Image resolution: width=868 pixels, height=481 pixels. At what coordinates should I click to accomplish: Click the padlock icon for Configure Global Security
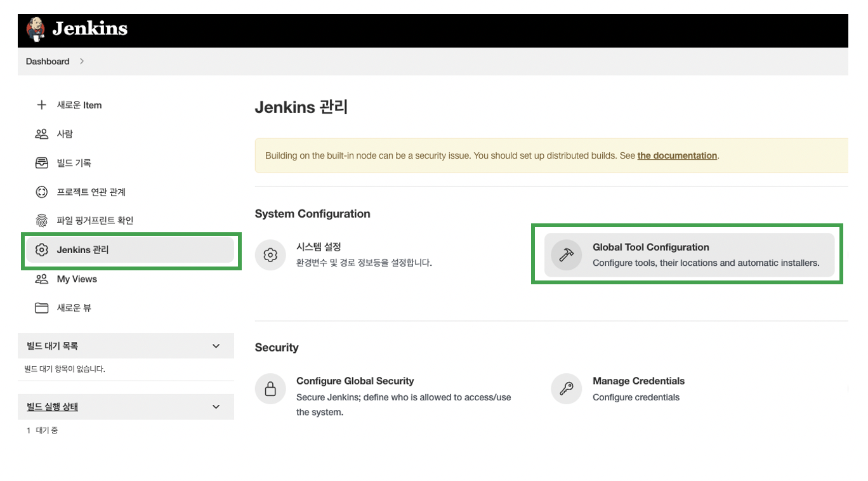[270, 389]
